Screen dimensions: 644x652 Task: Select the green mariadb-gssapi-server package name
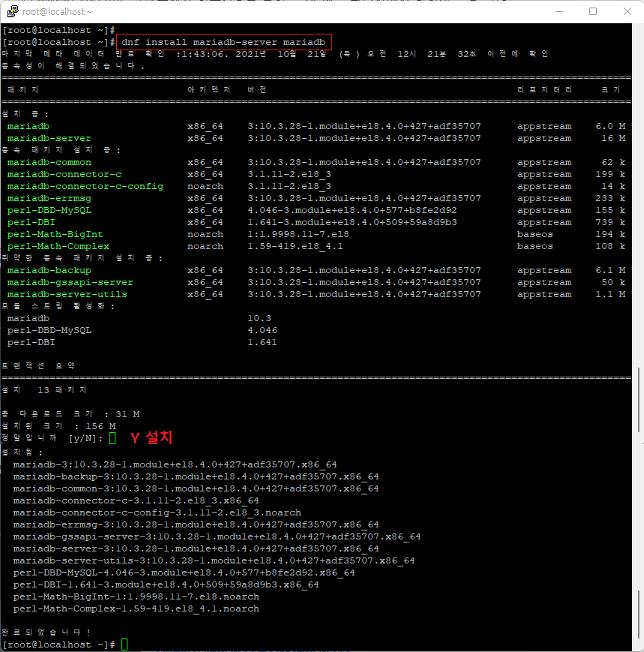(70, 282)
